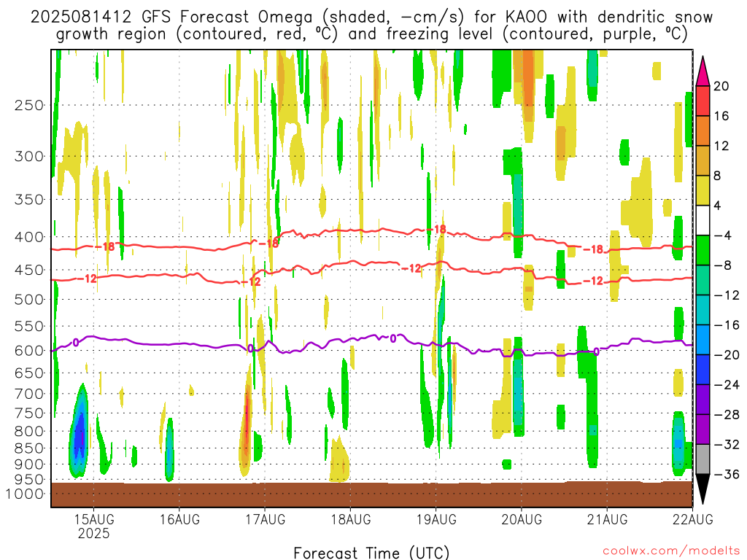Click the red colorbar segment below 20
This screenshot has height=560, width=747.
[x=703, y=101]
